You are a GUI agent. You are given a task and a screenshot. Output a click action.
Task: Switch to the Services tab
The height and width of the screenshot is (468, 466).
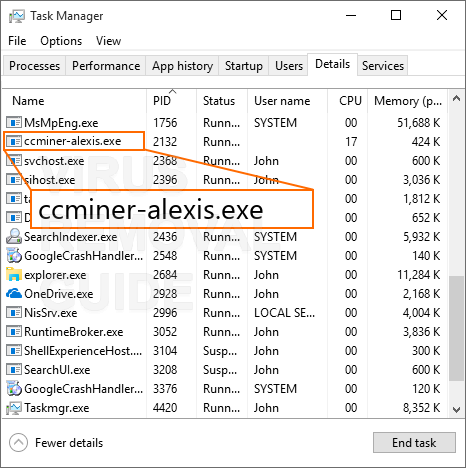383,66
